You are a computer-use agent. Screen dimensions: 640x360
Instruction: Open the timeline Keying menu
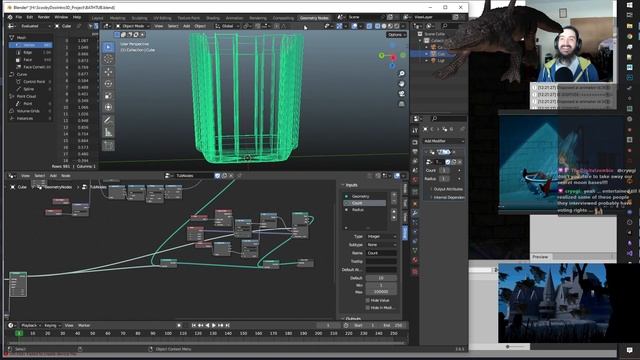52,325
